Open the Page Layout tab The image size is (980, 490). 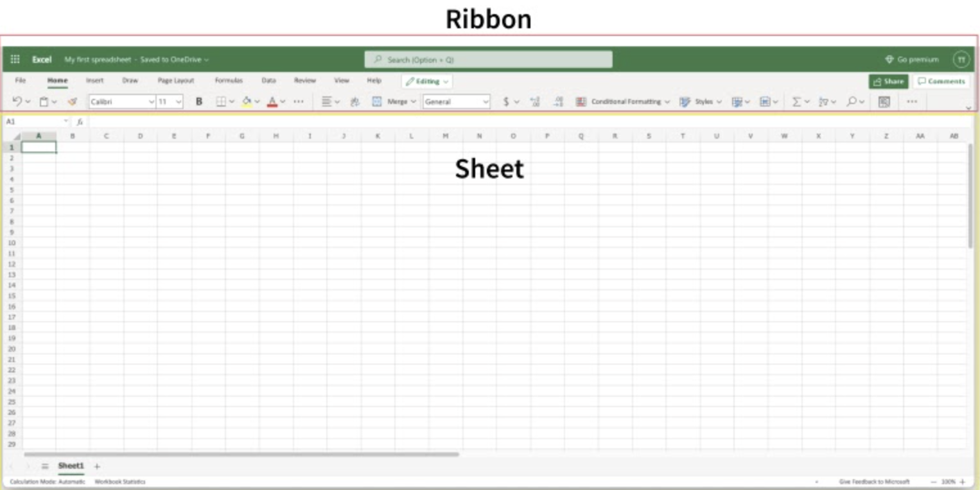pyautogui.click(x=174, y=80)
